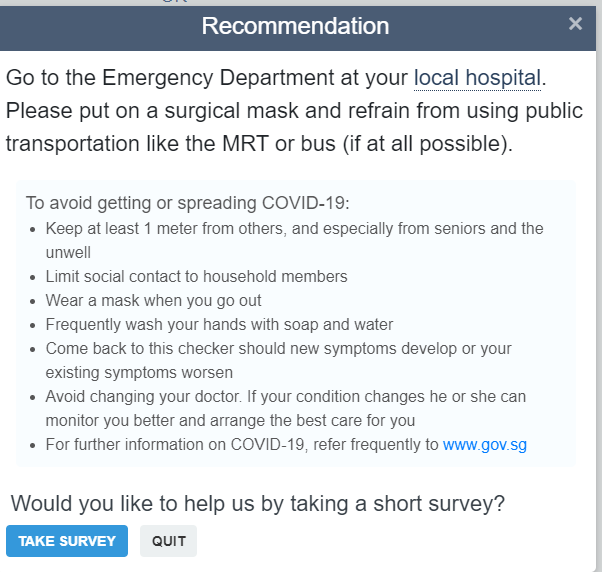Click the 'Go to the Emergency Department' sentence

coord(276,78)
